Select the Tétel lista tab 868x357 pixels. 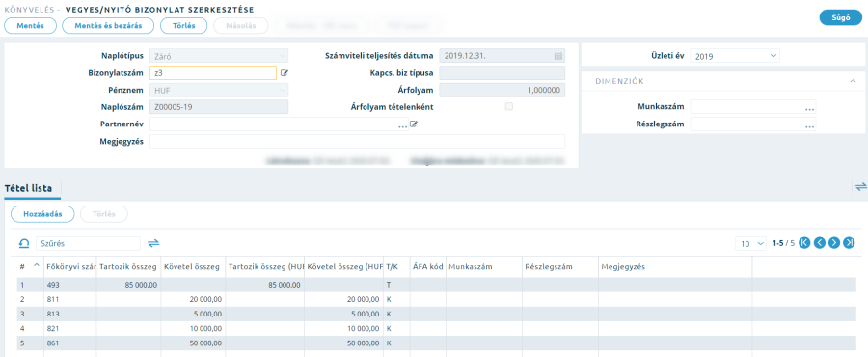coord(28,189)
